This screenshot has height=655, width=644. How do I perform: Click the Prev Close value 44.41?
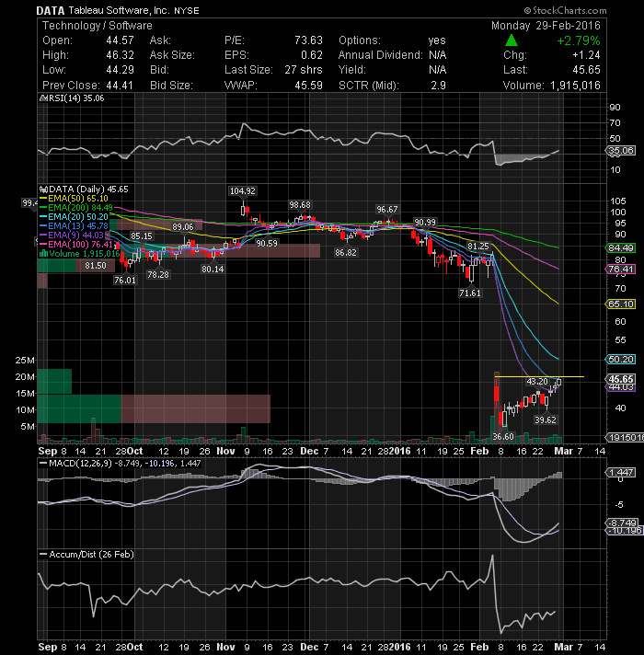click(x=120, y=86)
